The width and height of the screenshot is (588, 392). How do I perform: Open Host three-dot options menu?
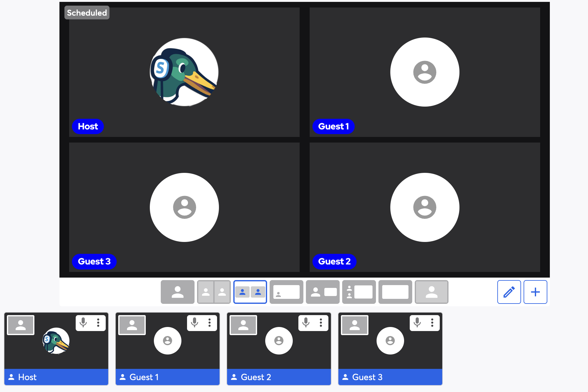click(98, 323)
